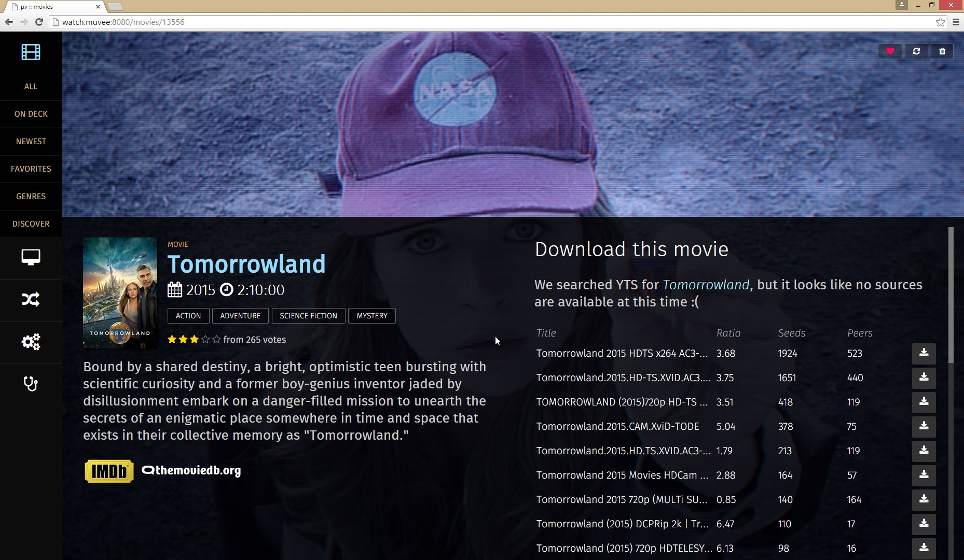Click the '2:10:00' runtime text

point(260,290)
